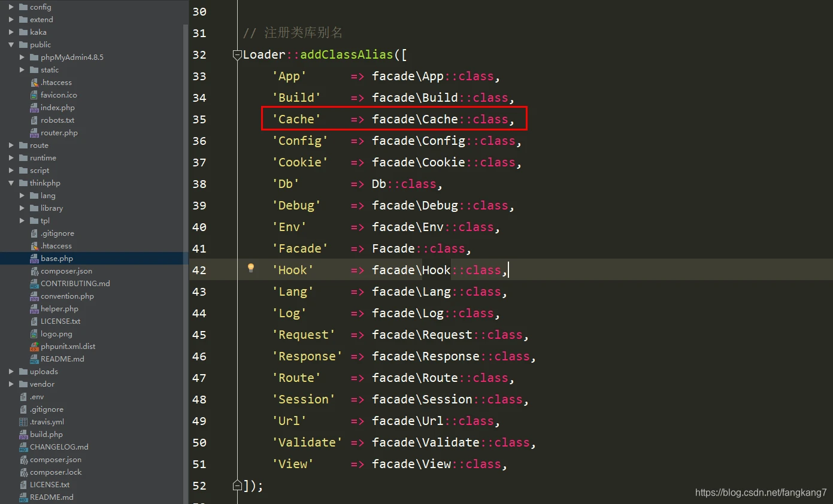The width and height of the screenshot is (833, 504).
Task: Click the lightbulb quick-fix icon on line 42
Action: tap(251, 268)
